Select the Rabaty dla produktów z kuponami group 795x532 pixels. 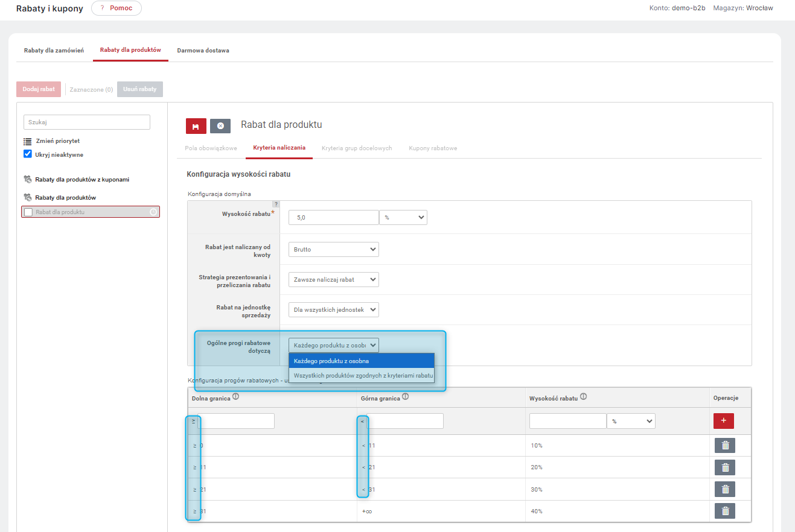[x=82, y=180]
